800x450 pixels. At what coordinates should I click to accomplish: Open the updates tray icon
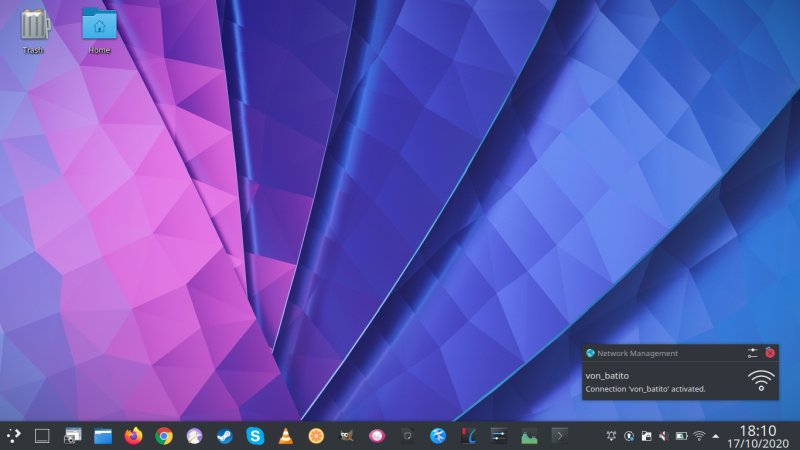click(629, 436)
